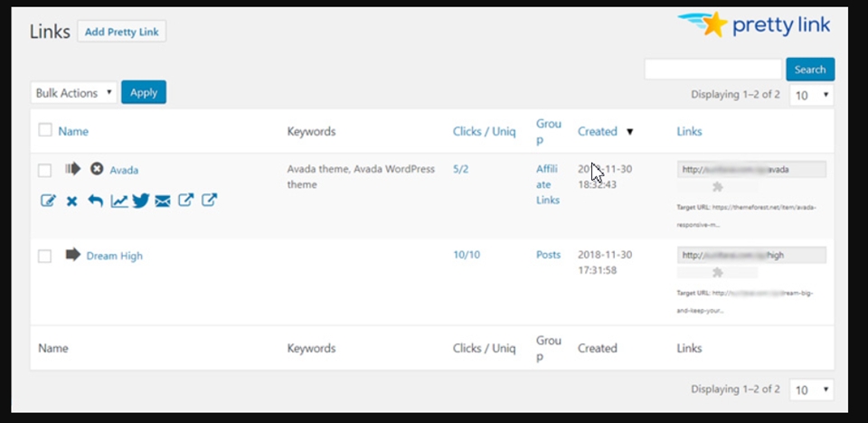This screenshot has height=423, width=868.
Task: Click the blue X delete icon under Avada
Action: pos(71,201)
